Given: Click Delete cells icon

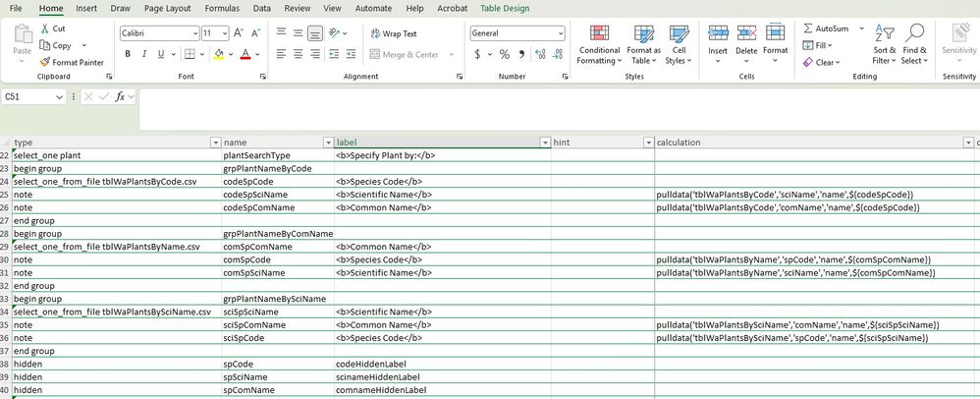Looking at the screenshot, I should click(x=746, y=32).
